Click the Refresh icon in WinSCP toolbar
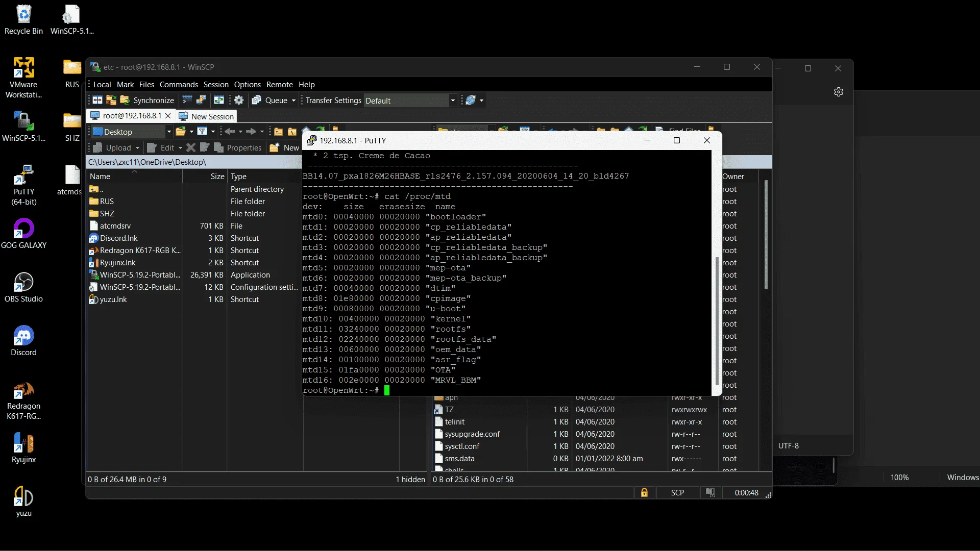This screenshot has width=980, height=551. pos(471,101)
